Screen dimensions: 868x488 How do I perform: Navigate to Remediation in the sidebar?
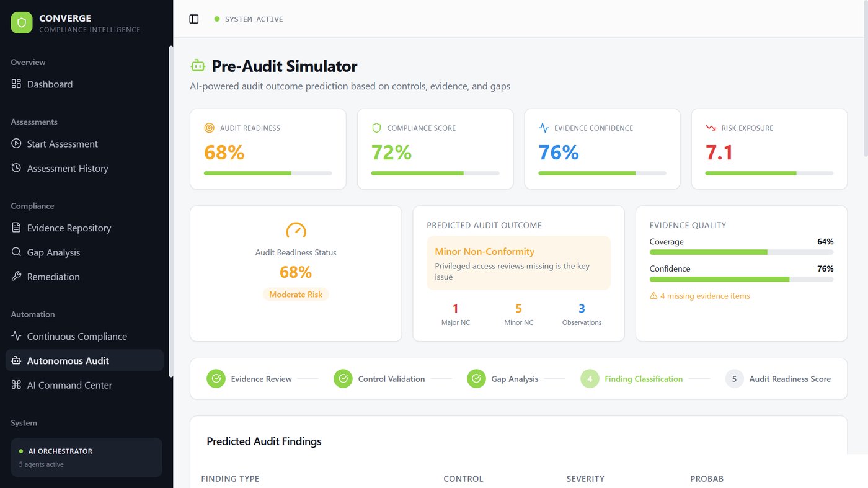click(x=84, y=276)
